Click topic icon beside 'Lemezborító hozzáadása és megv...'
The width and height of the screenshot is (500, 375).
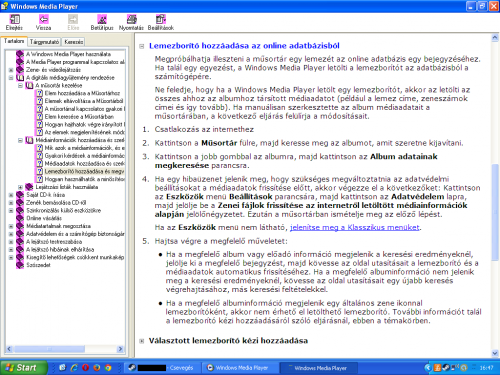[x=39, y=171]
